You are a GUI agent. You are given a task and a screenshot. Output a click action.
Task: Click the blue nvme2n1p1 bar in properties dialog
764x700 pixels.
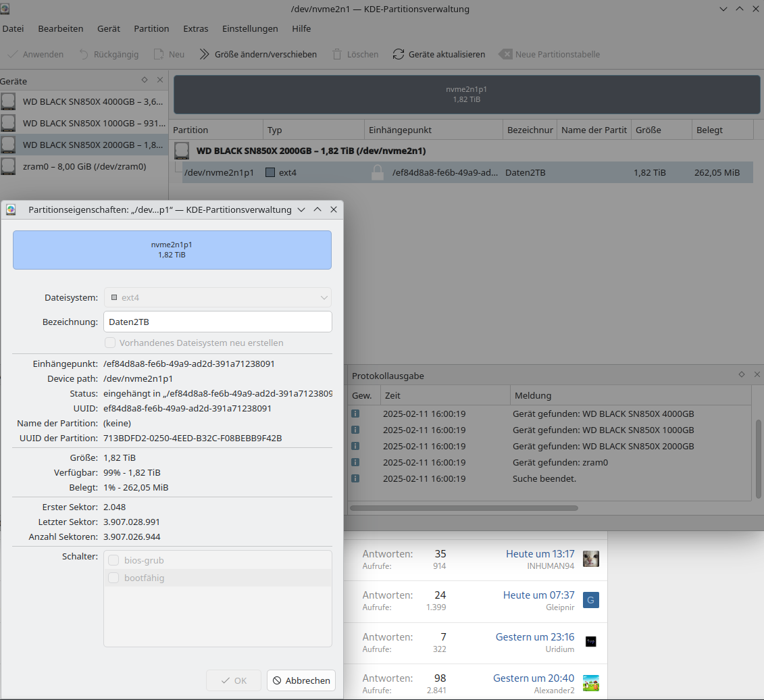tap(172, 249)
